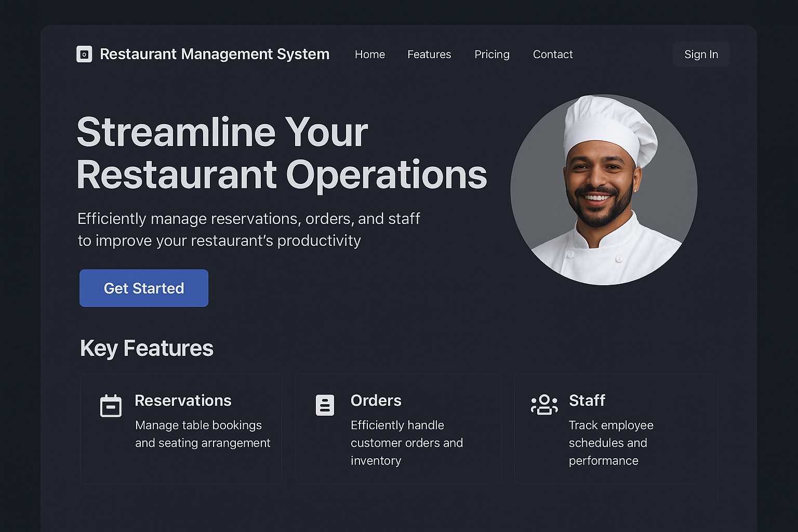The height and width of the screenshot is (532, 798).
Task: Click the people icon on Staff card
Action: [x=544, y=405]
